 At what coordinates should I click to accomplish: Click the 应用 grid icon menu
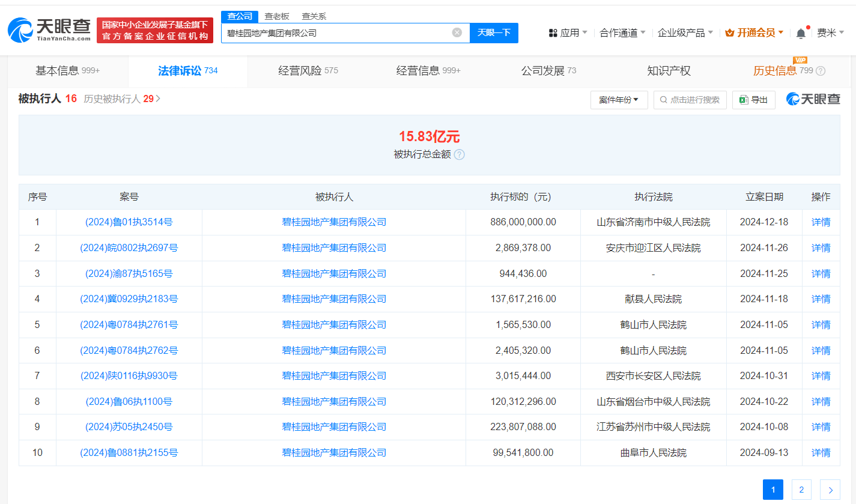tap(568, 32)
